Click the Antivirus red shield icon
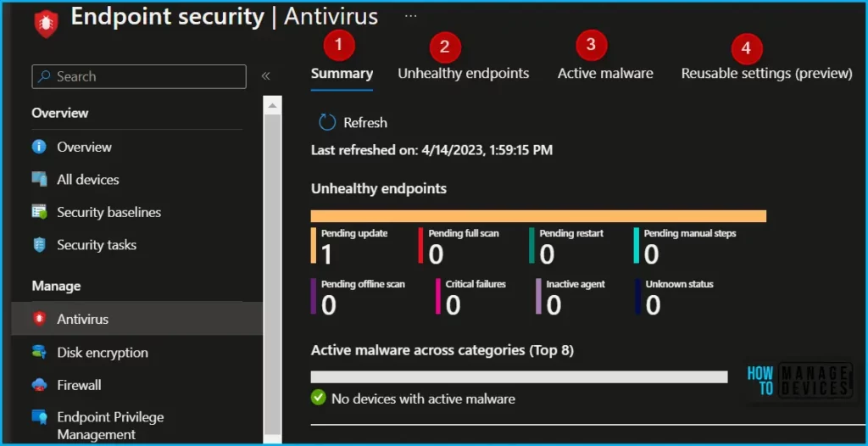The height and width of the screenshot is (446, 868). pyautogui.click(x=39, y=319)
